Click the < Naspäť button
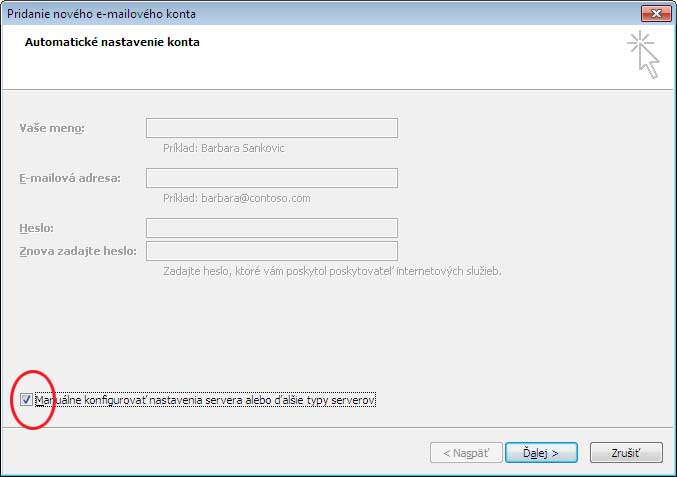The width and height of the screenshot is (677, 477). [466, 453]
